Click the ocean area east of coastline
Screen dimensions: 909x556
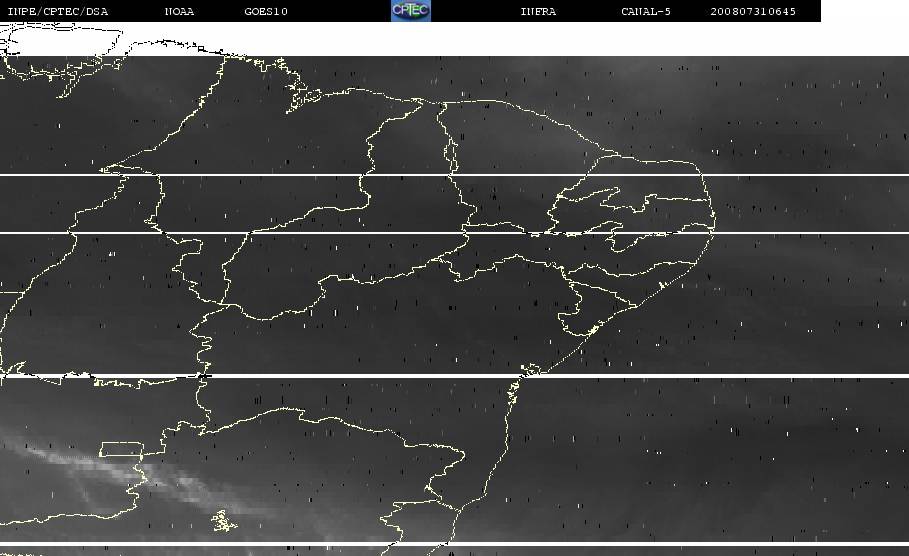point(800,300)
